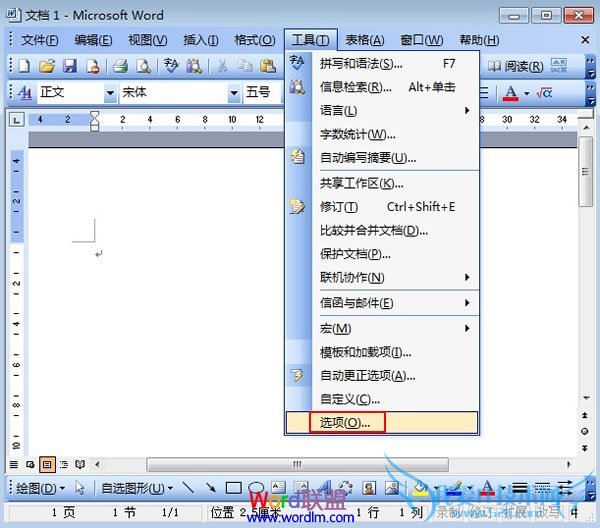Open the Research toolbar icon
The image size is (600, 528).
194,66
